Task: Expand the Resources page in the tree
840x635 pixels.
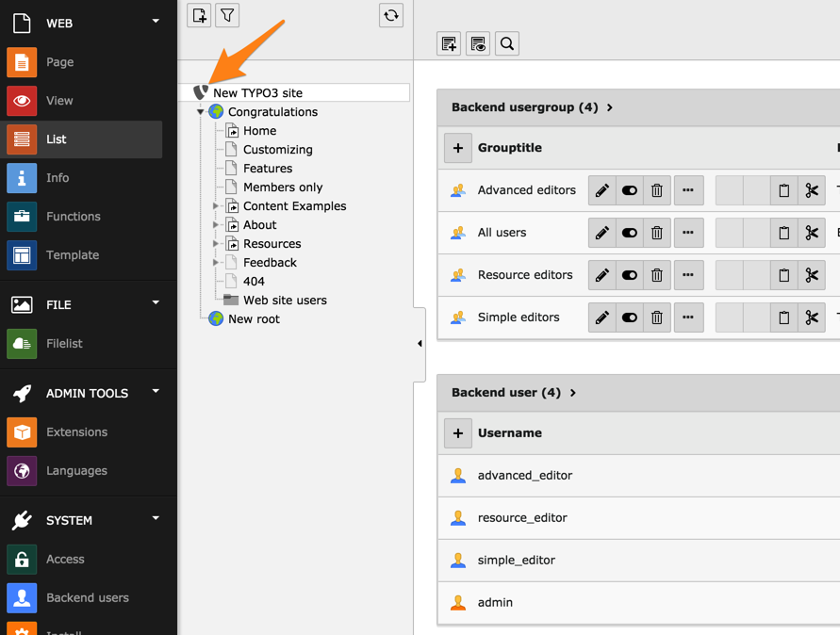Action: click(x=215, y=243)
